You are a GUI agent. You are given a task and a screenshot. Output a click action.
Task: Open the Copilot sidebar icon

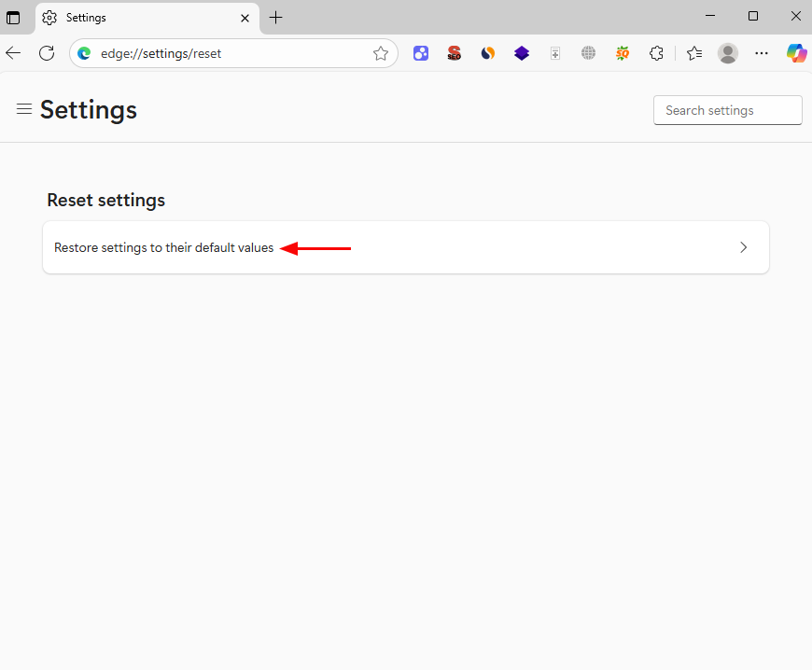point(796,53)
